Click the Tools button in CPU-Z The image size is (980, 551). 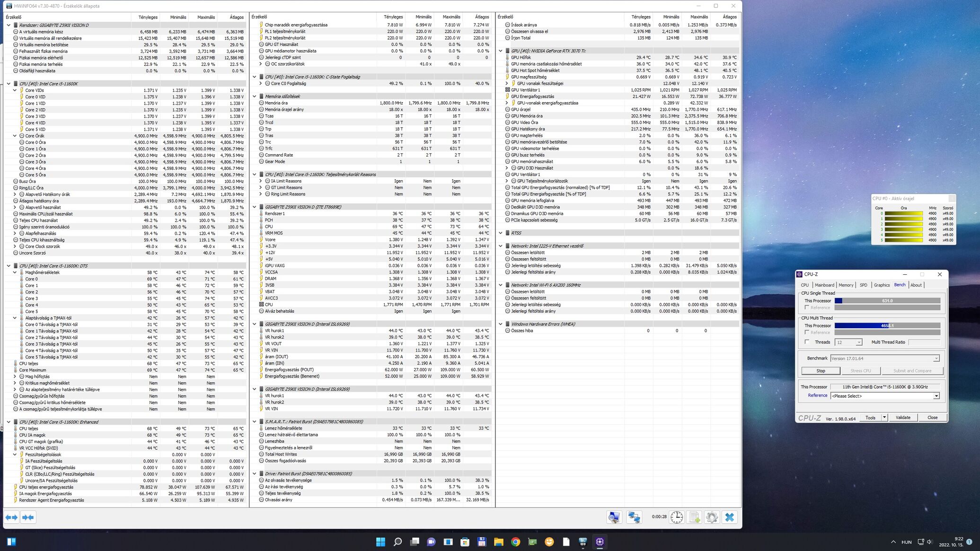[x=871, y=418]
